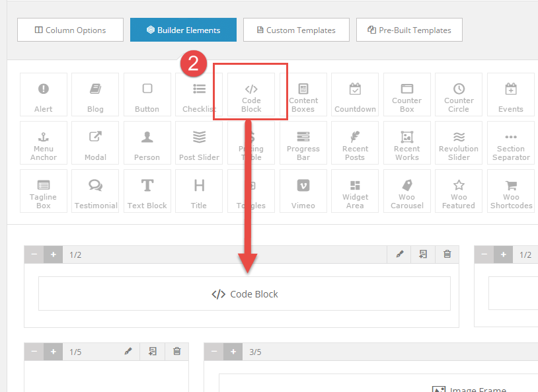Click the placed Code Block element in the column
Image resolution: width=538 pixels, height=392 pixels.
pyautogui.click(x=245, y=294)
